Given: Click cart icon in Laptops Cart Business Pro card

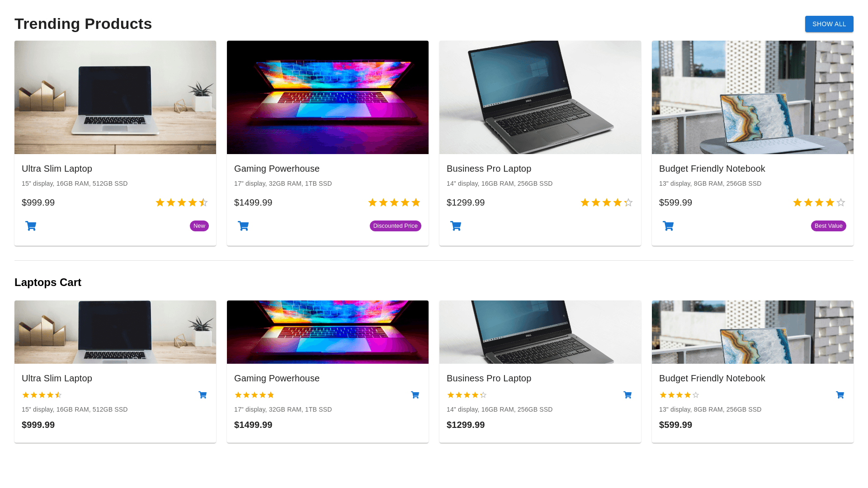Looking at the screenshot, I should pos(627,395).
